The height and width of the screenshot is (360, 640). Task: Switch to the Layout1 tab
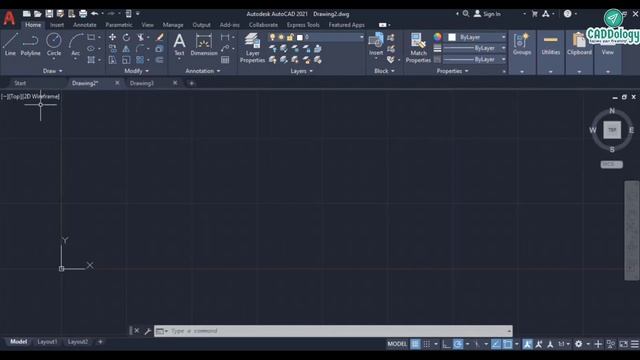coord(47,342)
